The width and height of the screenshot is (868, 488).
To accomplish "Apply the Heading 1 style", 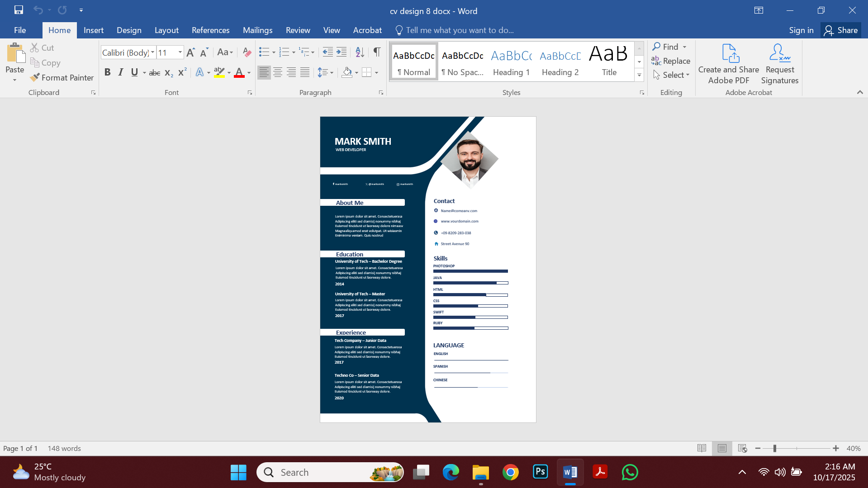I will tap(511, 61).
